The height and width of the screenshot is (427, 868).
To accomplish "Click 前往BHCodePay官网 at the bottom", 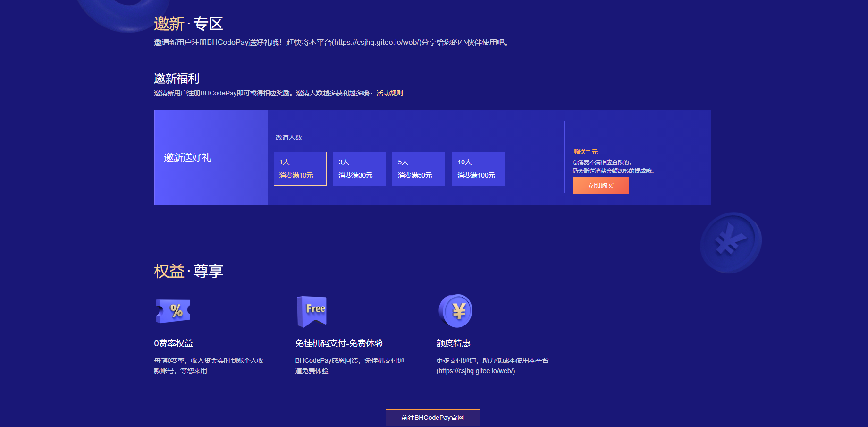I will click(x=432, y=417).
